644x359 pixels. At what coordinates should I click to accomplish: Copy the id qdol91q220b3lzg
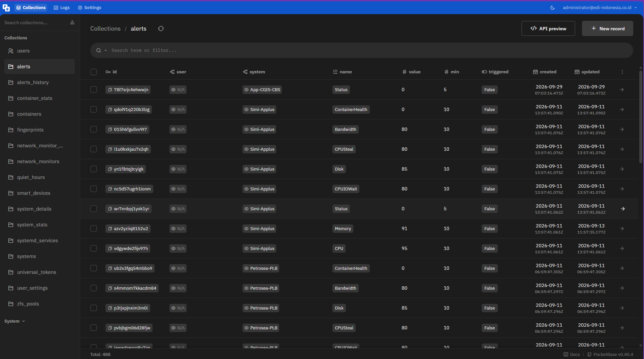(110, 110)
